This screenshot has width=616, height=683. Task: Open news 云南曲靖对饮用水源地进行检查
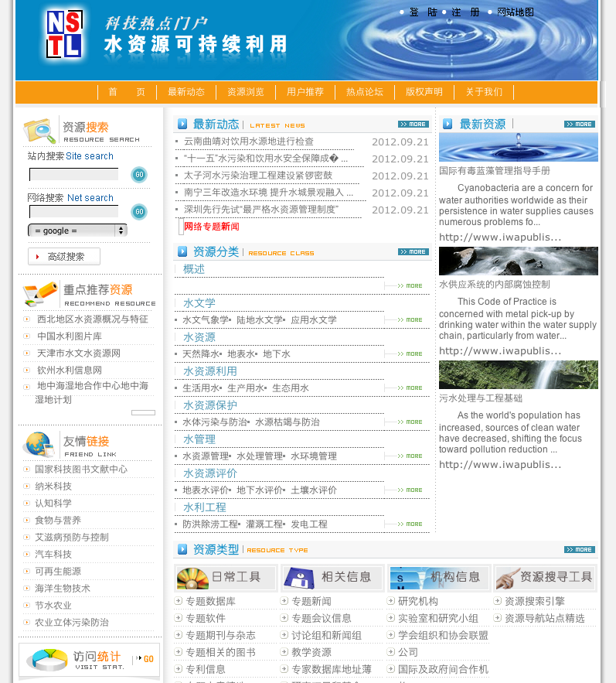249,142
